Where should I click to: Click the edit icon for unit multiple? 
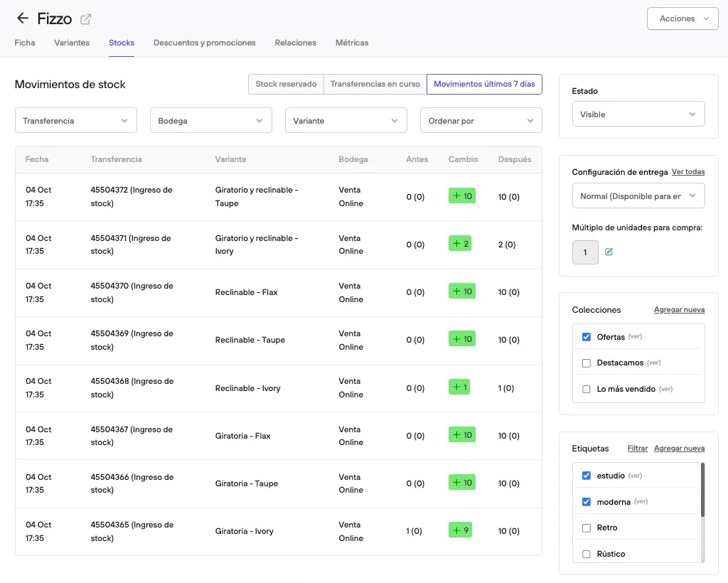pos(609,252)
